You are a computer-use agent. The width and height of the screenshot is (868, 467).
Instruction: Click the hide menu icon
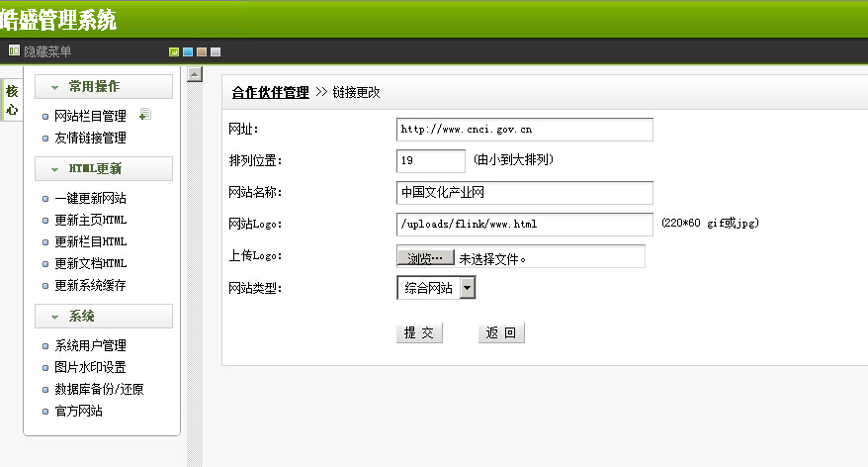click(x=14, y=51)
